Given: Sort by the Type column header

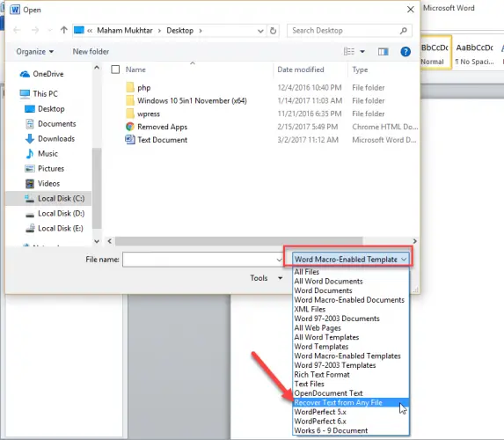Looking at the screenshot, I should (x=360, y=70).
